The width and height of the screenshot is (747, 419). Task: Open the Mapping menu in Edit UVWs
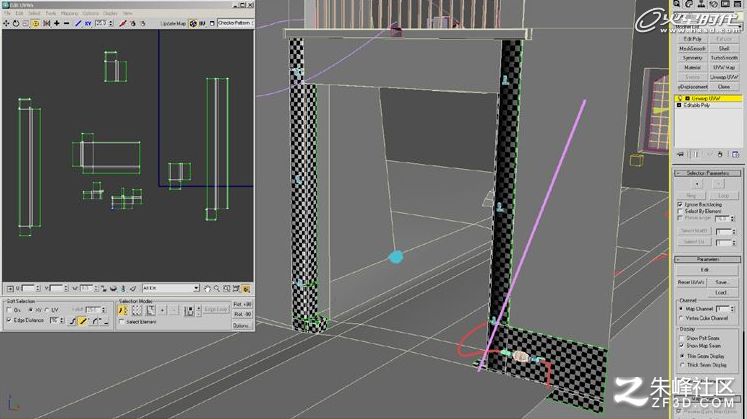point(70,13)
